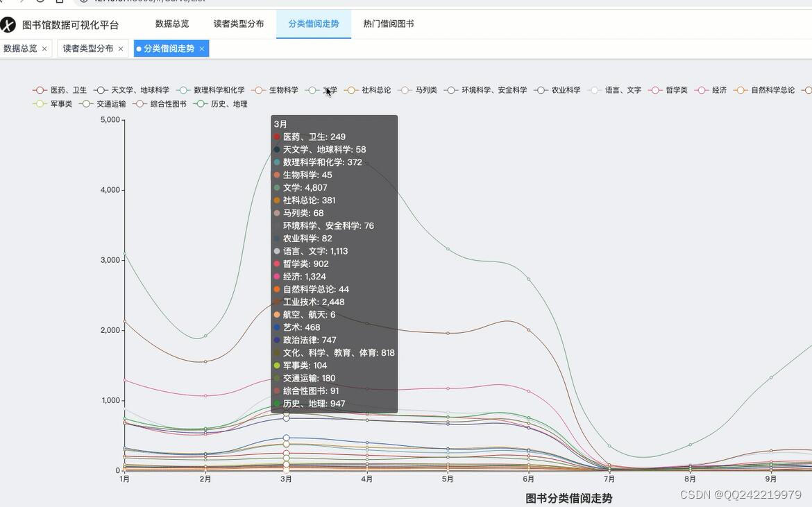Screen dimensions: 812x507
Task: Click tooltip row 医药、卫生: 249
Action: click(310, 137)
